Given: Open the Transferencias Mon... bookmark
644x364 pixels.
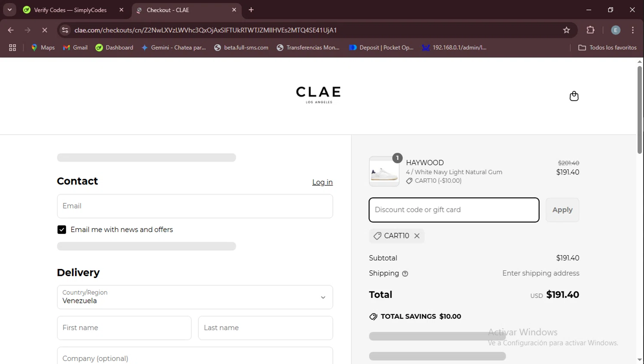Looking at the screenshot, I should coord(308,48).
